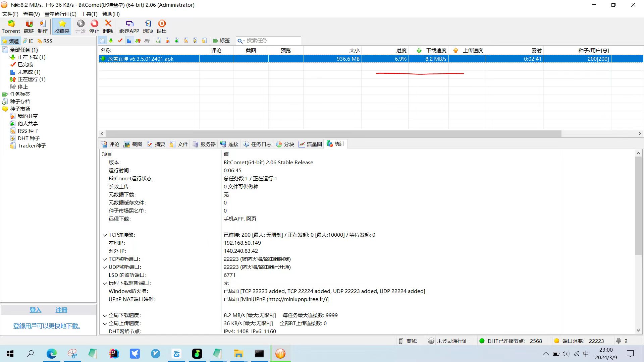Screen dimensions: 644x362
Task: Click the 删除 delete task toolbar icon
Action: coord(108,26)
